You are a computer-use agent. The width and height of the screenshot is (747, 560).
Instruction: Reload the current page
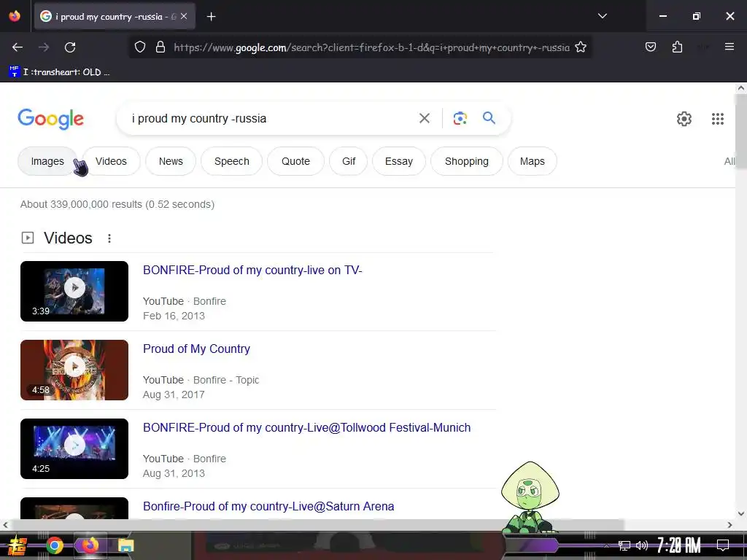coord(70,47)
